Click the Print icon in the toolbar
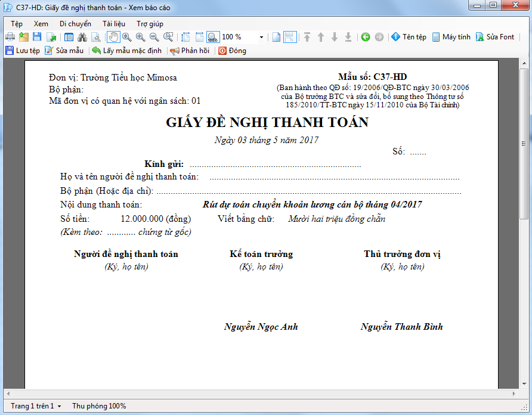 10,37
